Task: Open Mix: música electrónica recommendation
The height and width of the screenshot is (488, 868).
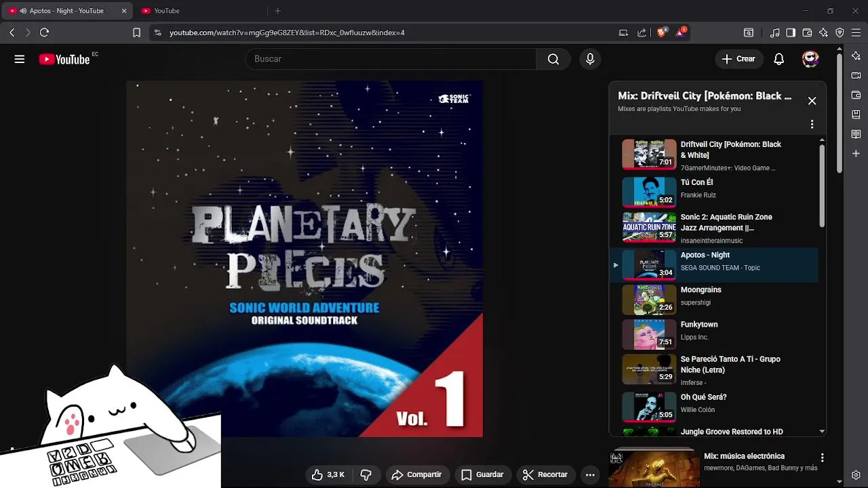Action: pos(713,468)
